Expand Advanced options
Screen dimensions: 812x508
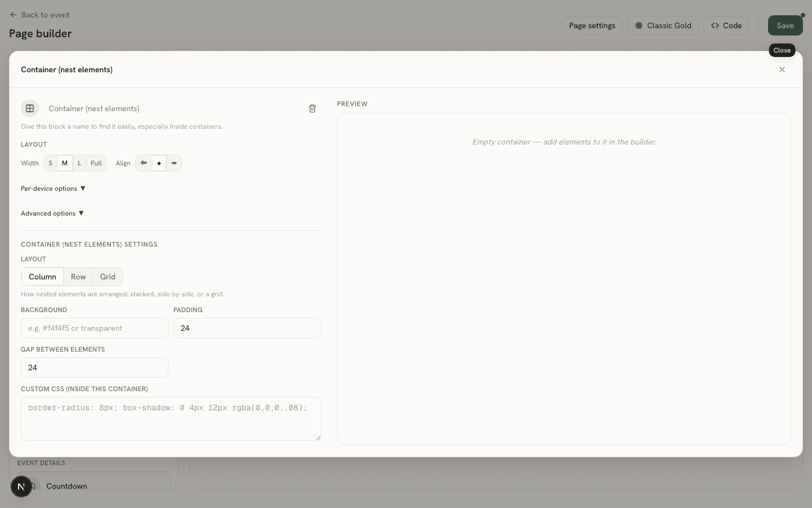pos(52,213)
